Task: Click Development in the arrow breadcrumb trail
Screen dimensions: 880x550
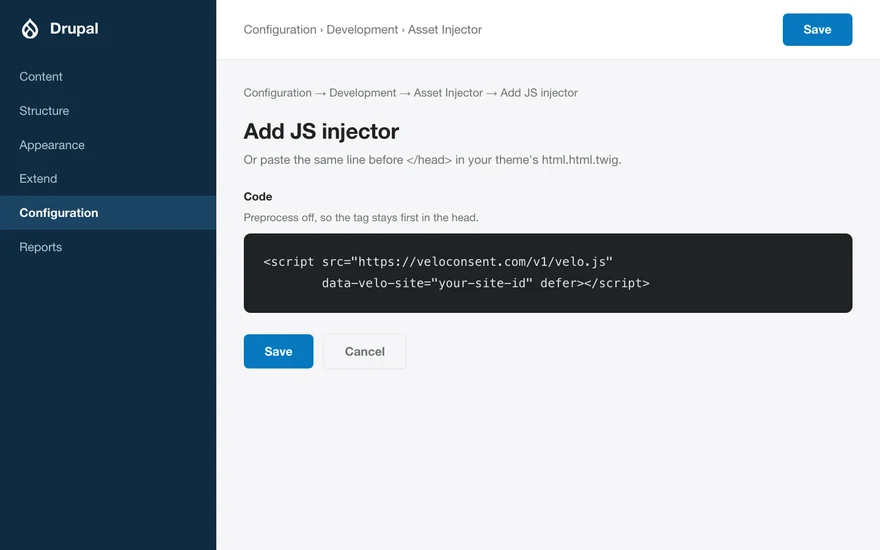Action: (x=363, y=93)
